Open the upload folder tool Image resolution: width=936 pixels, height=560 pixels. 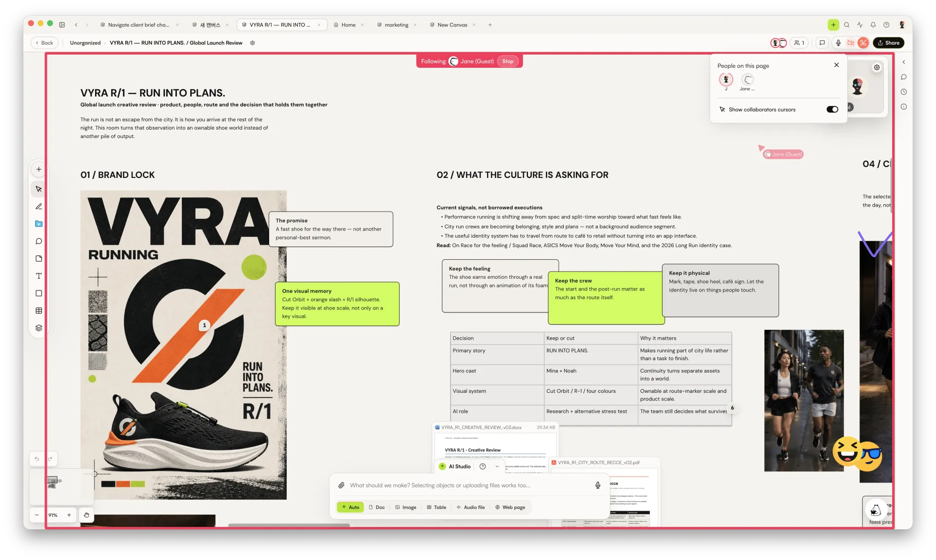pyautogui.click(x=39, y=224)
